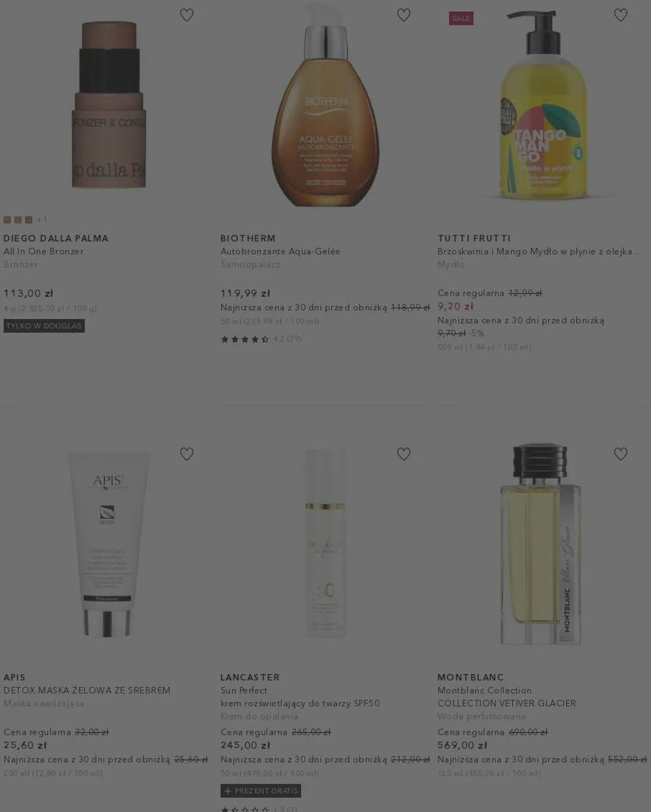Open Tutti Frutti Tango Mango soap image

click(543, 105)
